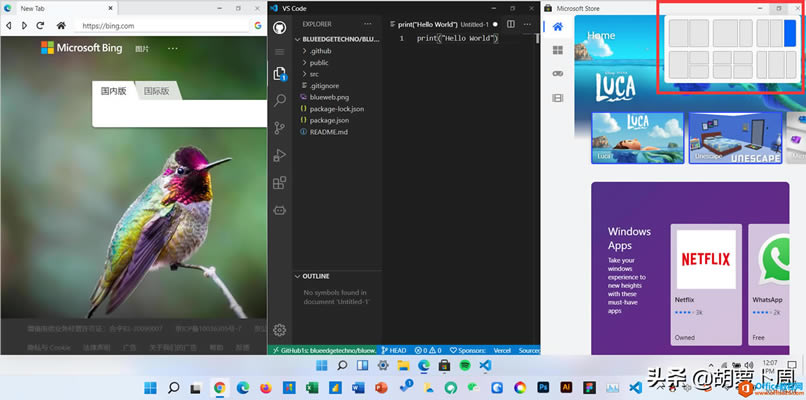Open the Explorer view in activity bar
The image size is (806, 400).
pos(280,74)
